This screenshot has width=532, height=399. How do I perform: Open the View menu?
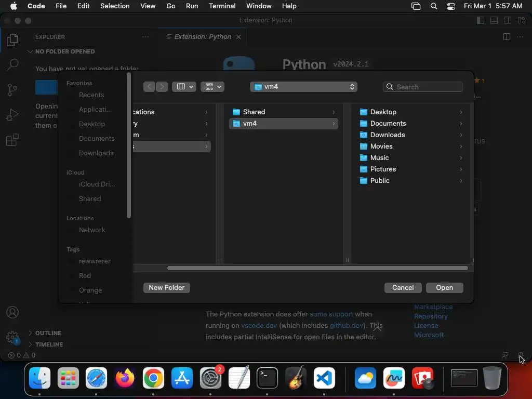pos(148,6)
